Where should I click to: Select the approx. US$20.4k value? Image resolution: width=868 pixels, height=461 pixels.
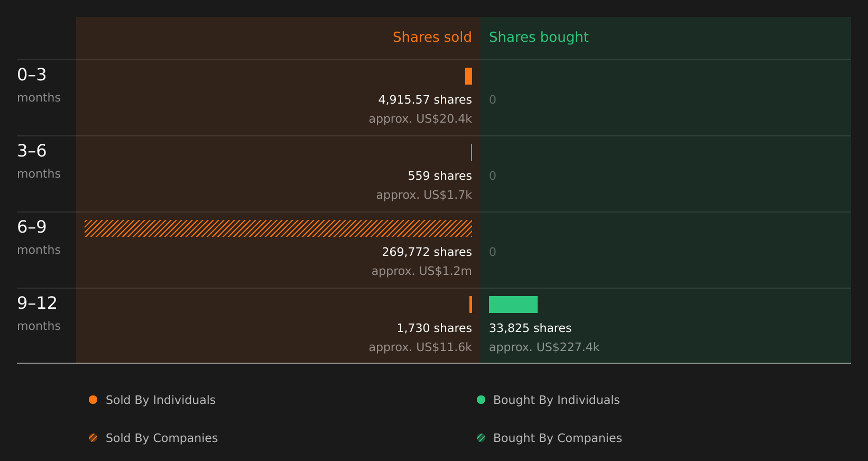coord(420,119)
